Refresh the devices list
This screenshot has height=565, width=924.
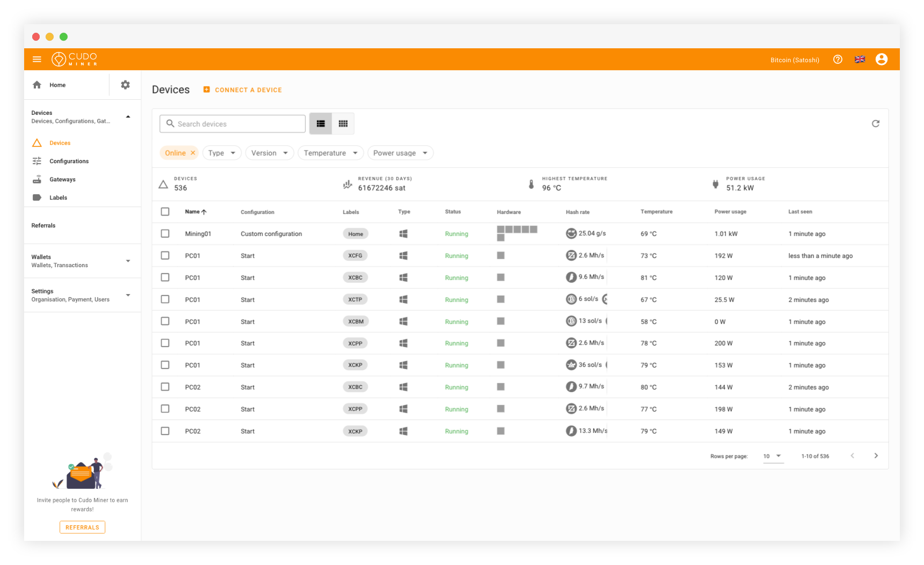[875, 124]
